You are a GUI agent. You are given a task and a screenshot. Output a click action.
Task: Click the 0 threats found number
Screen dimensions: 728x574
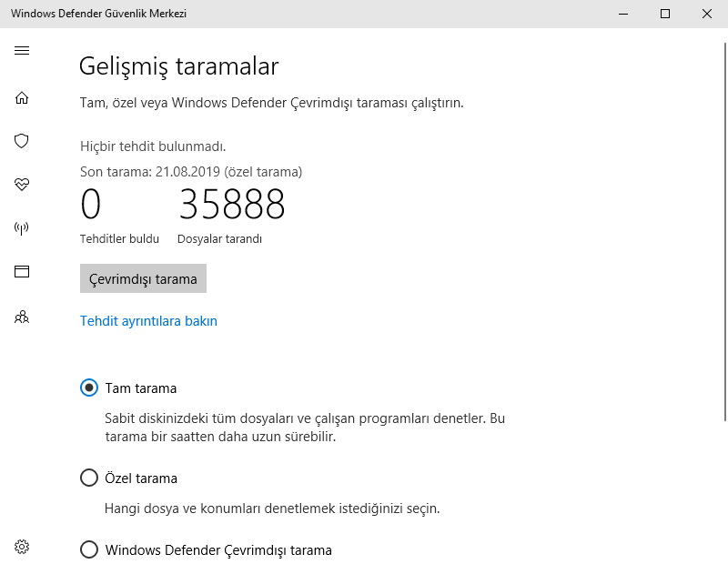pos(90,204)
